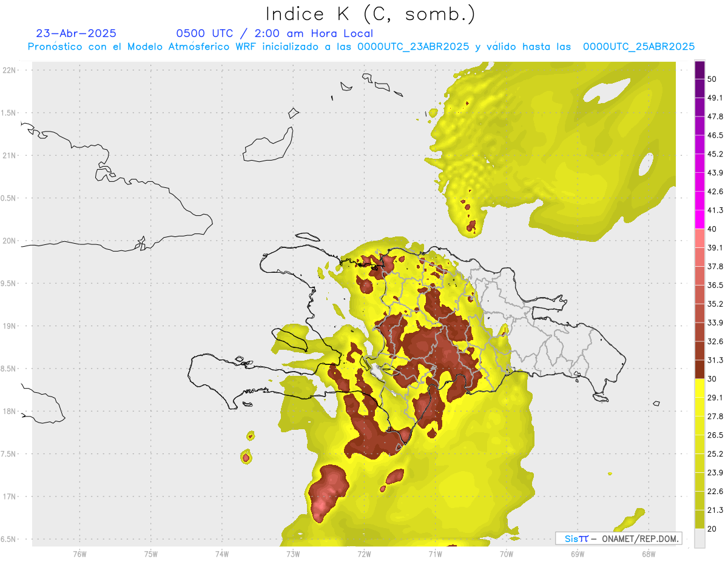Click the color scale value 37.8
The height and width of the screenshot is (562, 728).
[715, 266]
